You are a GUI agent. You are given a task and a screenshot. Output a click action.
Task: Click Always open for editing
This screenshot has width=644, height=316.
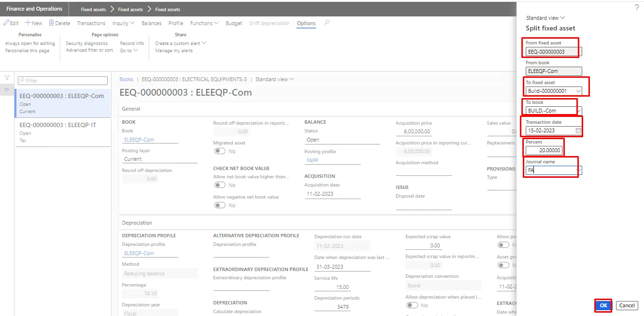[30, 43]
